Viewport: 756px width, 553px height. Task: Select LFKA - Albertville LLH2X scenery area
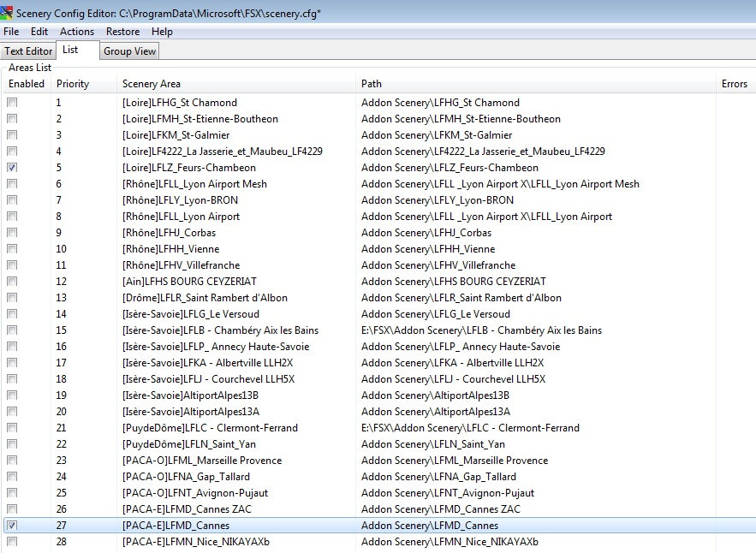coord(207,363)
